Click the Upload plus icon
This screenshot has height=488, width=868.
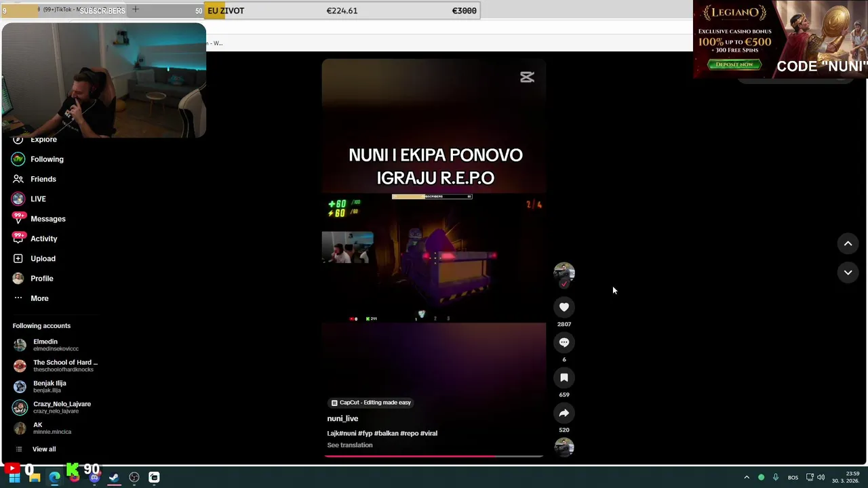pos(18,258)
